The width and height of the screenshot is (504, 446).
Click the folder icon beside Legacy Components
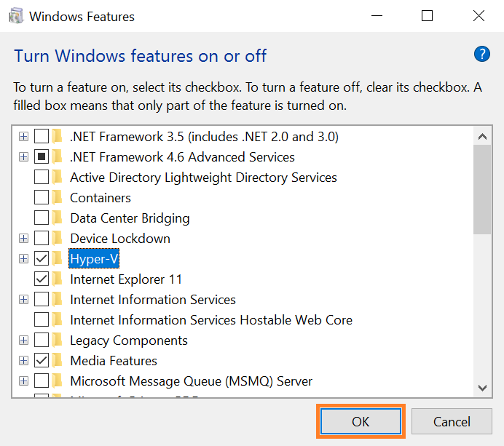[x=58, y=341]
